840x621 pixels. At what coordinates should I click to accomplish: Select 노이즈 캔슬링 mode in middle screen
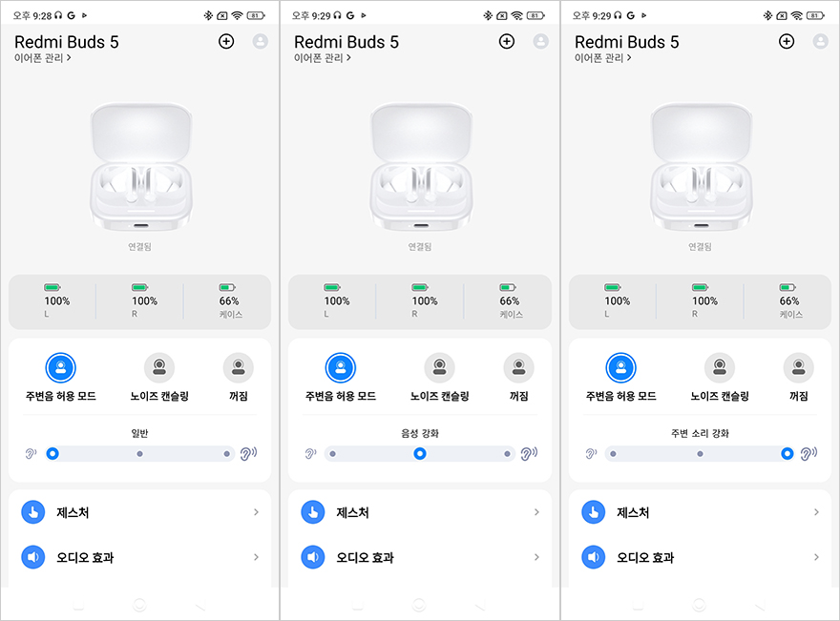click(440, 368)
